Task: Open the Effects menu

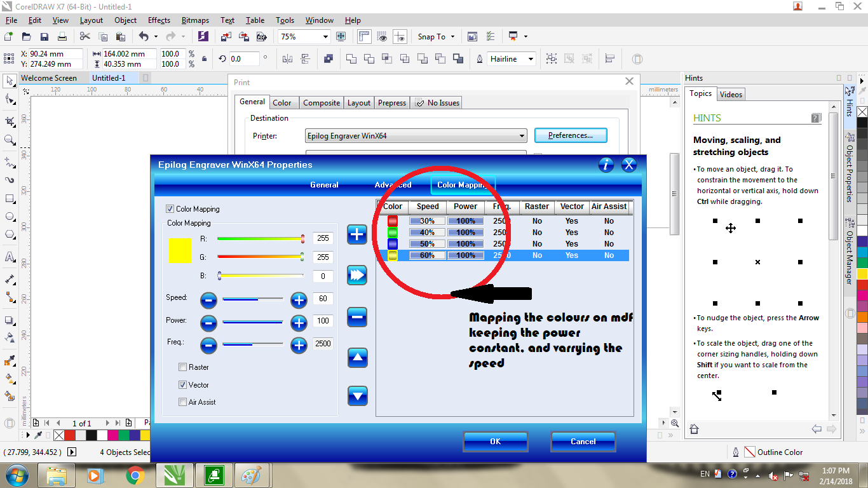Action: click(159, 20)
